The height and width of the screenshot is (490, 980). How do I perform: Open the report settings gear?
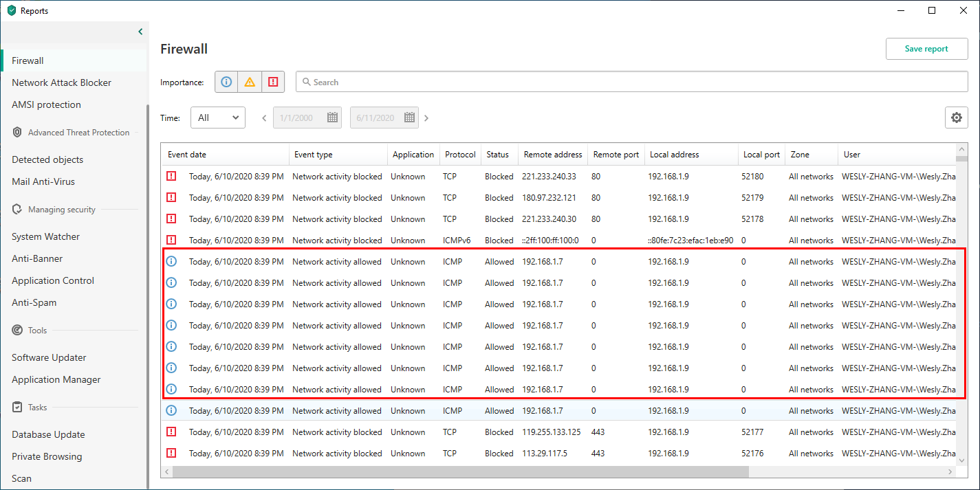click(x=957, y=118)
